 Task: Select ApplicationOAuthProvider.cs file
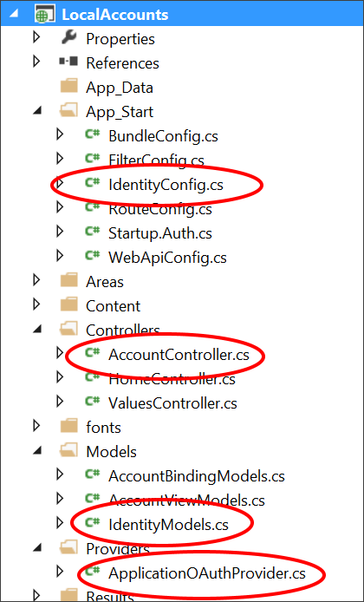click(207, 573)
